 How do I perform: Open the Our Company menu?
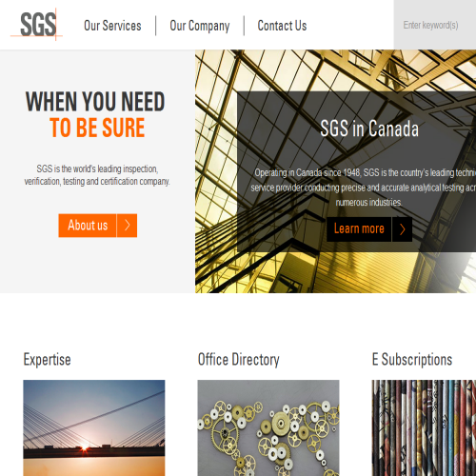click(x=200, y=26)
